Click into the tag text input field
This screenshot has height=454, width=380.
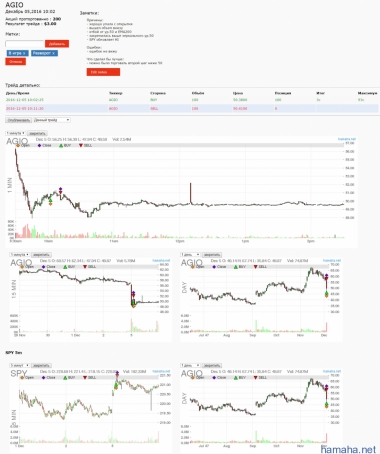tap(25, 44)
